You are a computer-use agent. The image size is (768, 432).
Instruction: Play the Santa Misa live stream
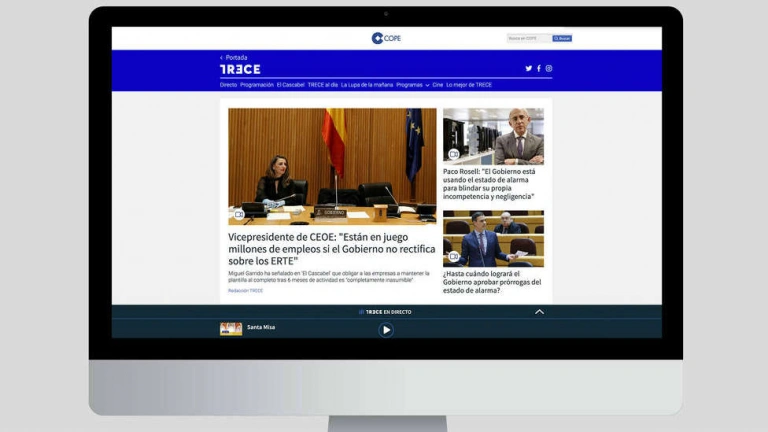386,330
